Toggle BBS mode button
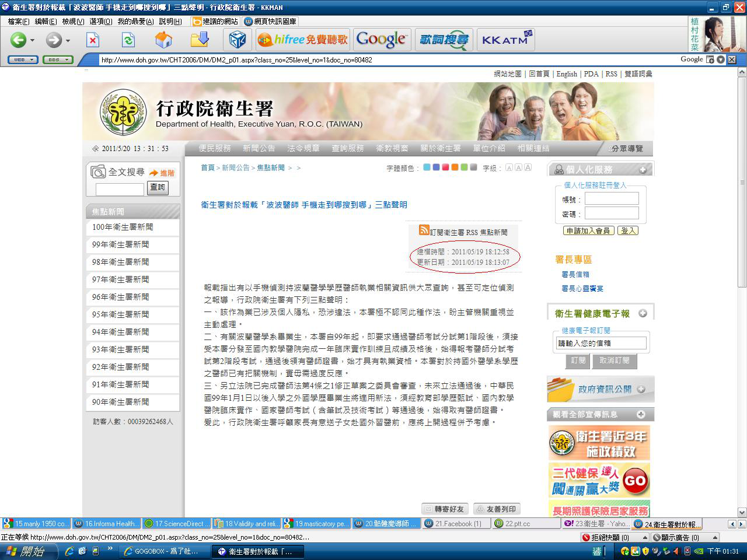This screenshot has height=560, width=747. 57,60
